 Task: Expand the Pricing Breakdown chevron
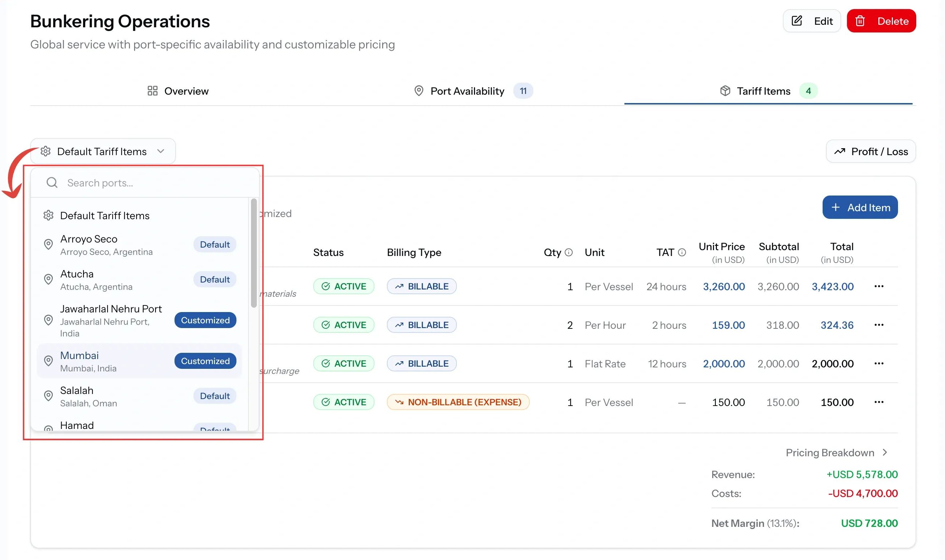pos(885,453)
